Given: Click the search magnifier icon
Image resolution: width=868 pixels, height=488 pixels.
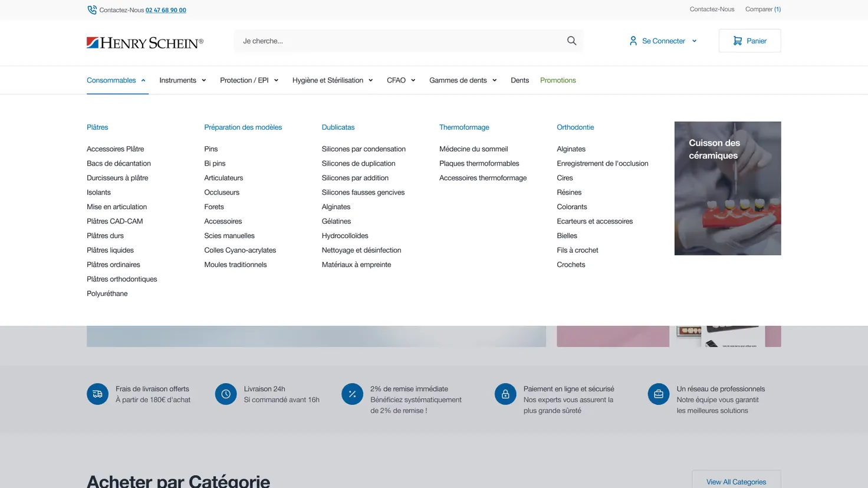Looking at the screenshot, I should (x=571, y=41).
